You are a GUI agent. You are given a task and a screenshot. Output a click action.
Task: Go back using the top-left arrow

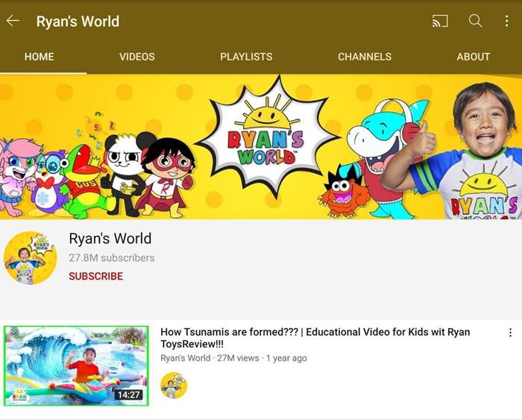point(13,21)
